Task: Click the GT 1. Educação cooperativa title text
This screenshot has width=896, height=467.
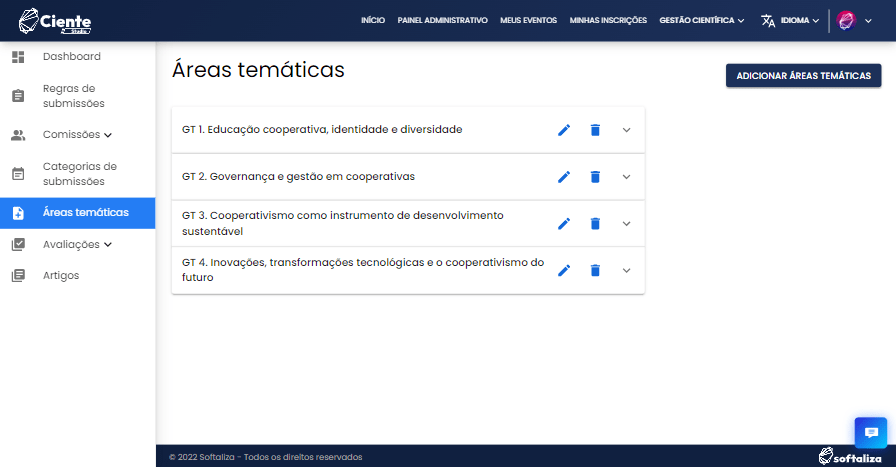Action: coord(322,130)
